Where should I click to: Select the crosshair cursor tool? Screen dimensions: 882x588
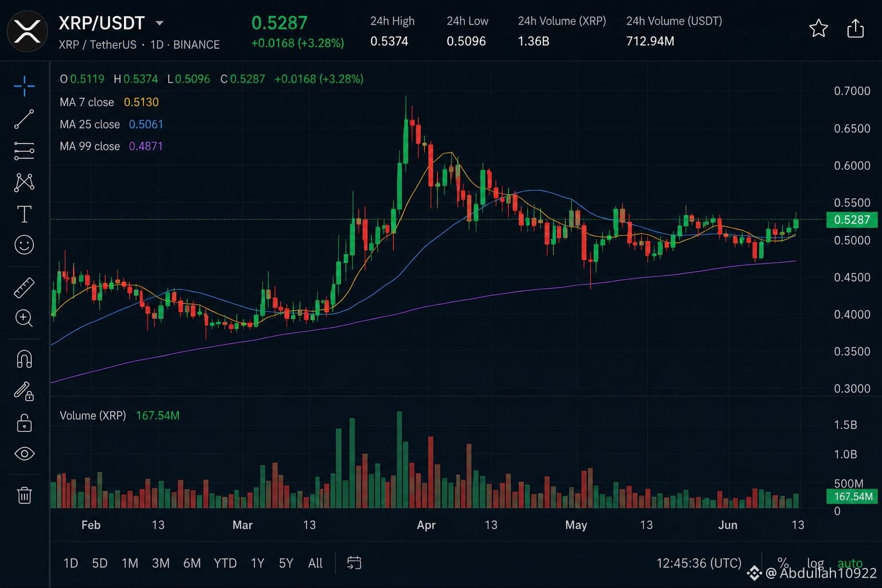(24, 86)
